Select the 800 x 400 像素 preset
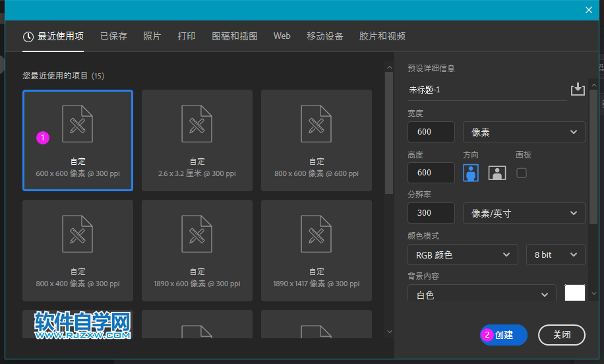Image resolution: width=604 pixels, height=364 pixels. (x=78, y=251)
